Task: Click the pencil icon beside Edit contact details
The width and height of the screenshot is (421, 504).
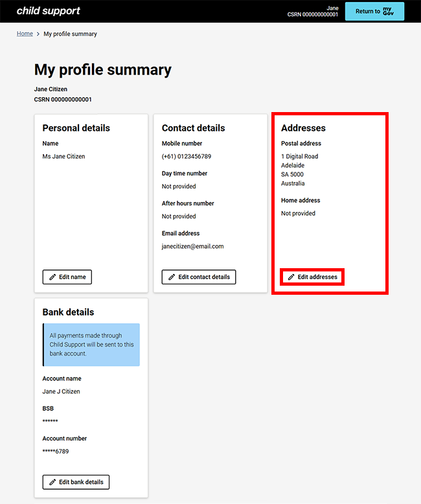Action: (172, 277)
